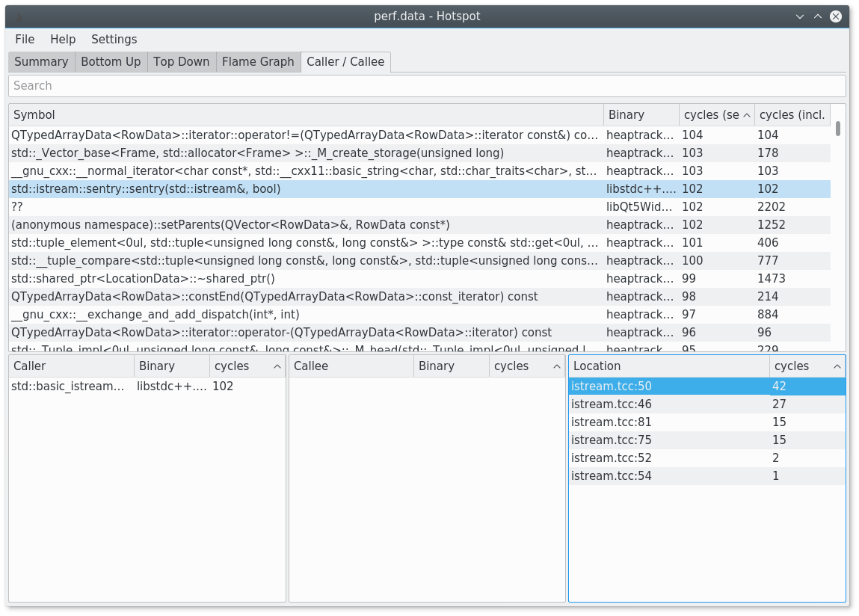The image size is (859, 616).
Task: Select the std::basic_istream caller row
Action: (x=69, y=386)
